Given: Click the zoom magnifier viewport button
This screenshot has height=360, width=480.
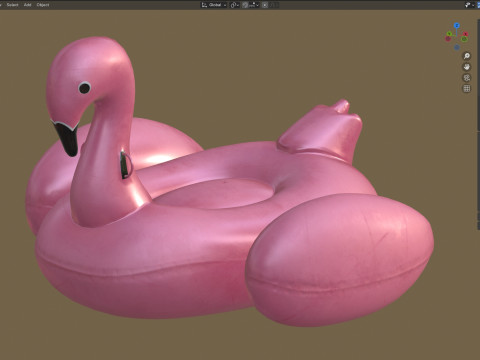Looking at the screenshot, I should pyautogui.click(x=467, y=56).
